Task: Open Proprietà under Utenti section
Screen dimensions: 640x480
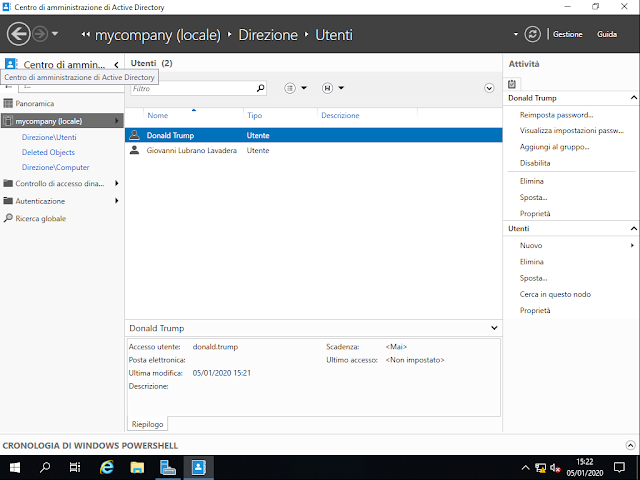Action: click(x=535, y=311)
